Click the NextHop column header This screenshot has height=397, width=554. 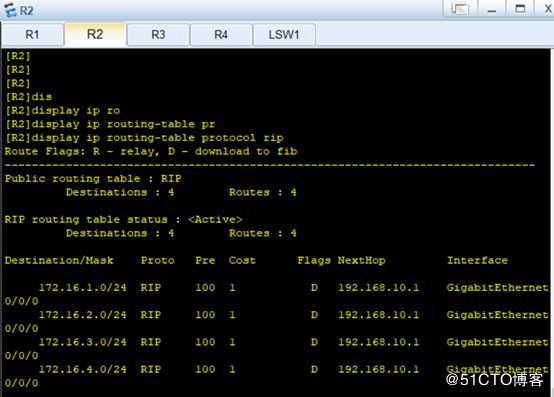click(x=361, y=260)
